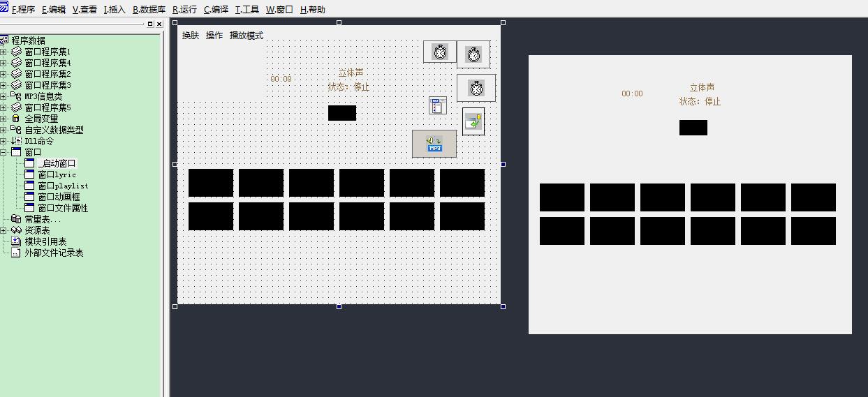The height and width of the screenshot is (397, 868).
Task: Select 窗口lyric in the tree
Action: [x=57, y=174]
